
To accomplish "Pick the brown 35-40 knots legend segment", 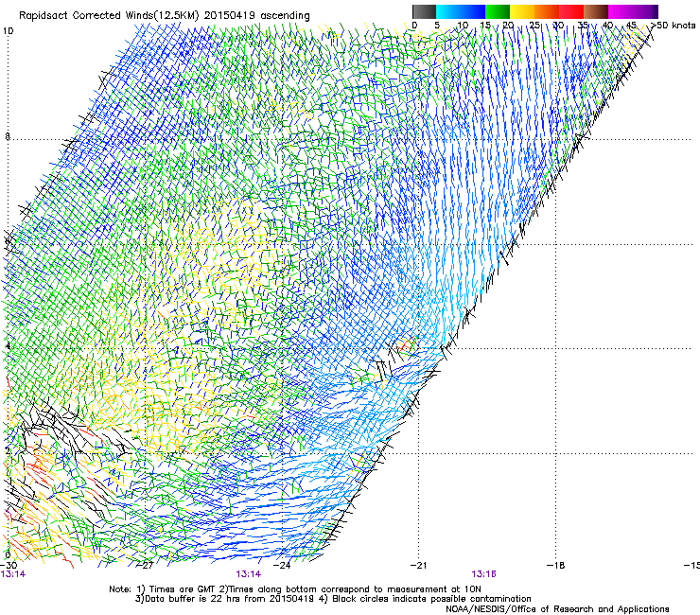I will pyautogui.click(x=596, y=11).
